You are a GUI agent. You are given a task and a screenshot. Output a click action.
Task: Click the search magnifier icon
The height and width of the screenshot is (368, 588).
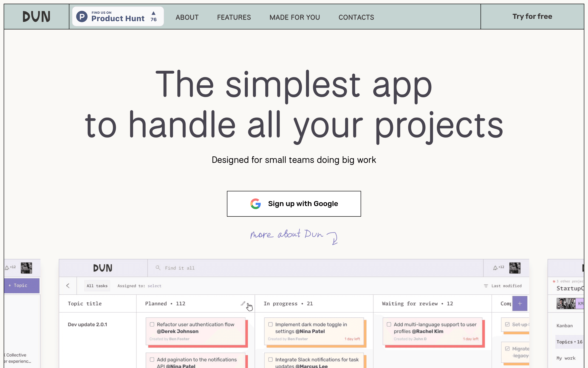tap(158, 268)
